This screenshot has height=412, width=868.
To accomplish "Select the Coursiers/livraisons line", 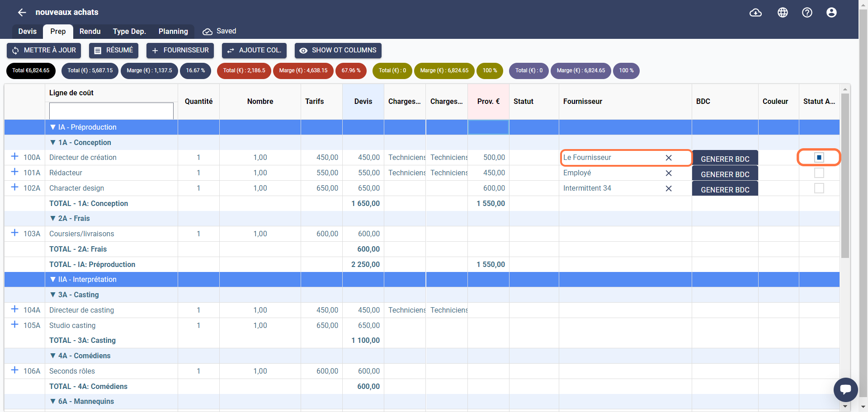I will pos(111,234).
